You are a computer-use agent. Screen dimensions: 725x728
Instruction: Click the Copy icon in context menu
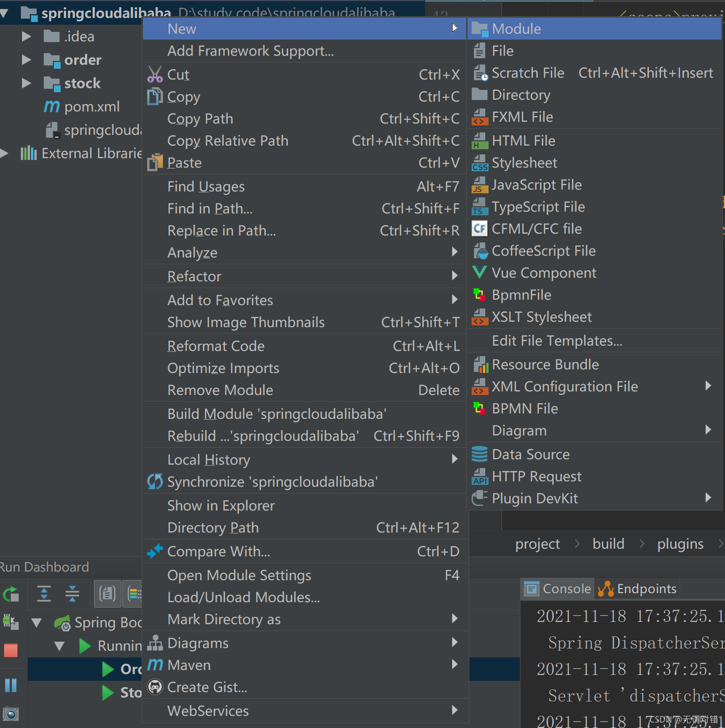155,97
